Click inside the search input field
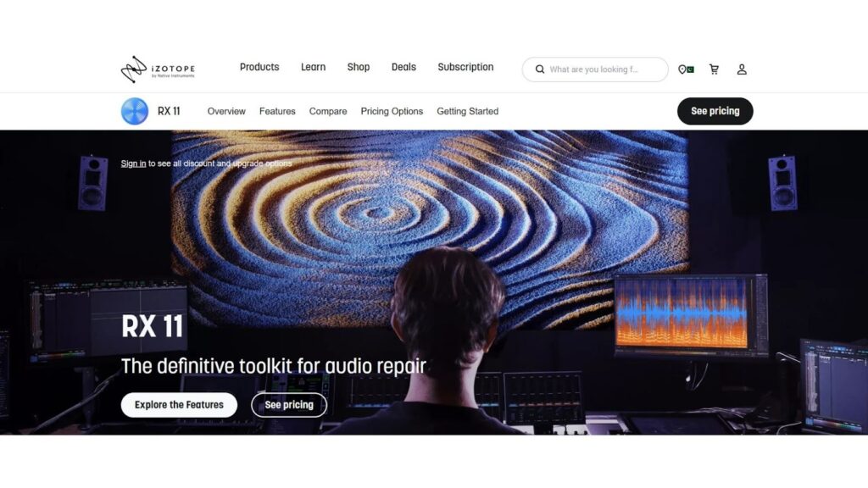Viewport: 868px width, 488px height. point(602,69)
